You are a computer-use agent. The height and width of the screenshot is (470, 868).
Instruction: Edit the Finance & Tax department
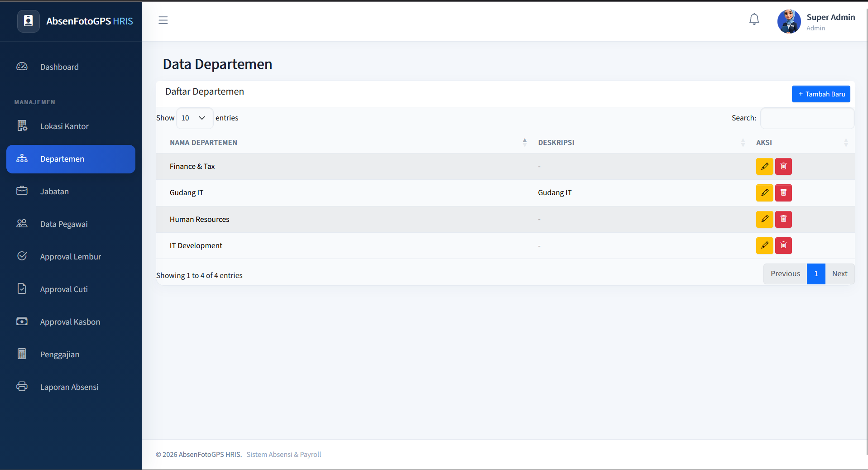[764, 167]
